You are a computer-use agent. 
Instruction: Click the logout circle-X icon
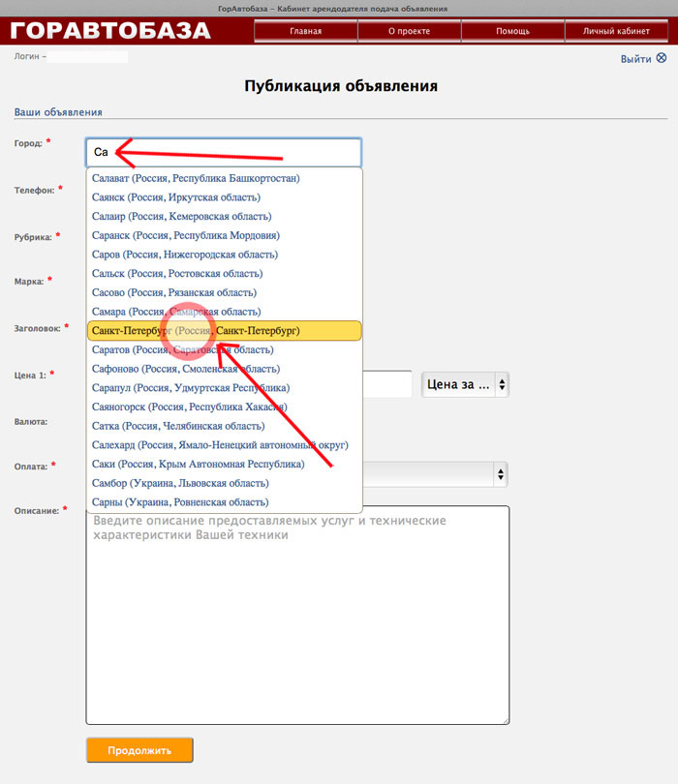(662, 58)
